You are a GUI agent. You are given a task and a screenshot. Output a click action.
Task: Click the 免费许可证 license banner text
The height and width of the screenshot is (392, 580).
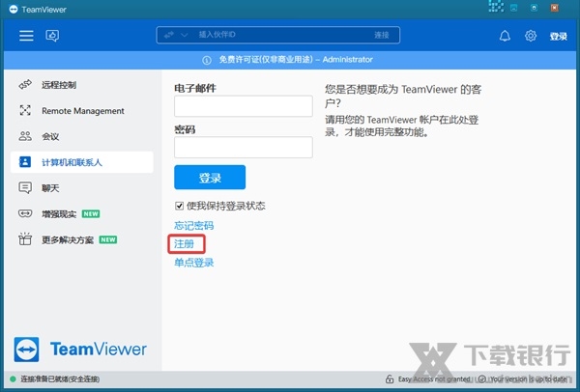(296, 60)
